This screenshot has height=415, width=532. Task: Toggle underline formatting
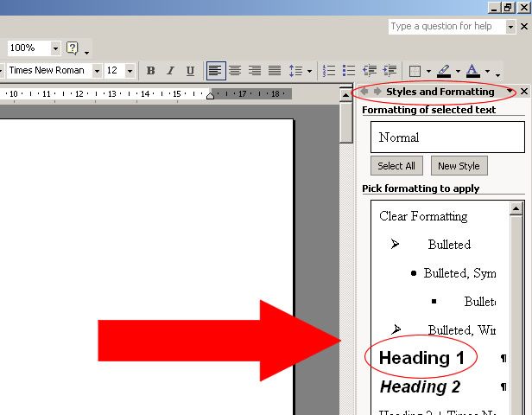click(188, 71)
